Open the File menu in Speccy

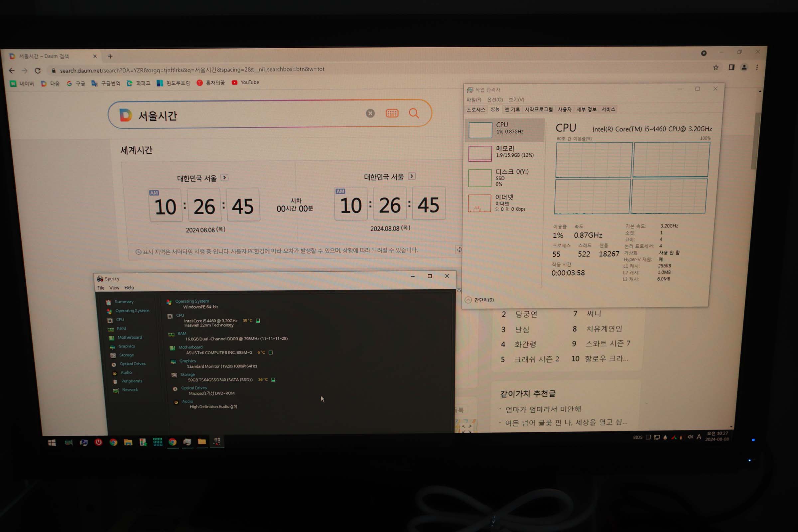pos(101,288)
